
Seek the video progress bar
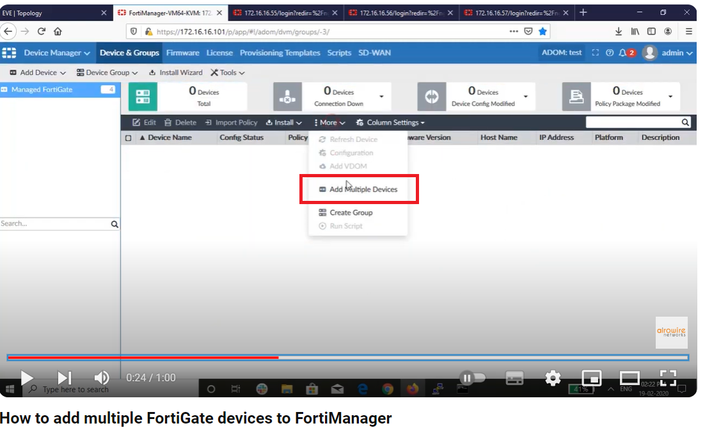coord(348,358)
